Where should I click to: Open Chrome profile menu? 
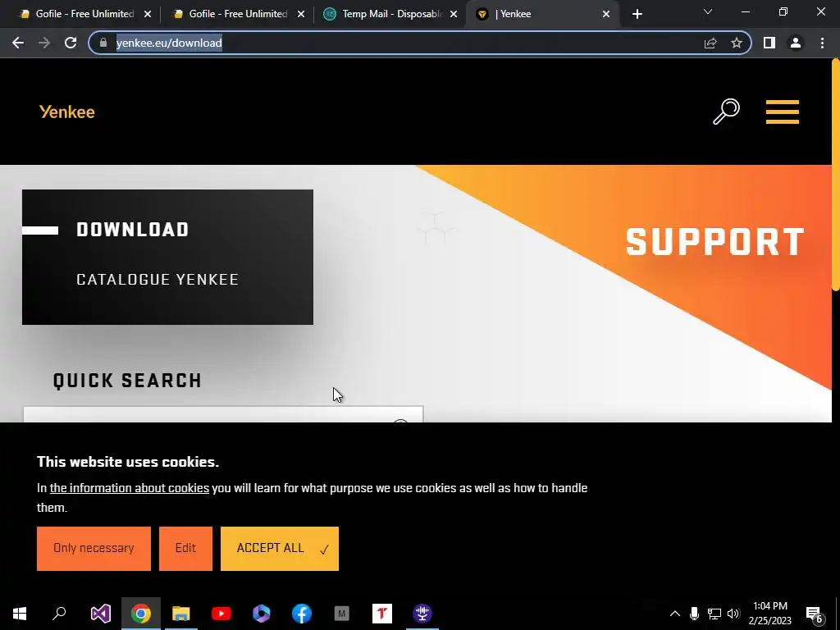796,43
